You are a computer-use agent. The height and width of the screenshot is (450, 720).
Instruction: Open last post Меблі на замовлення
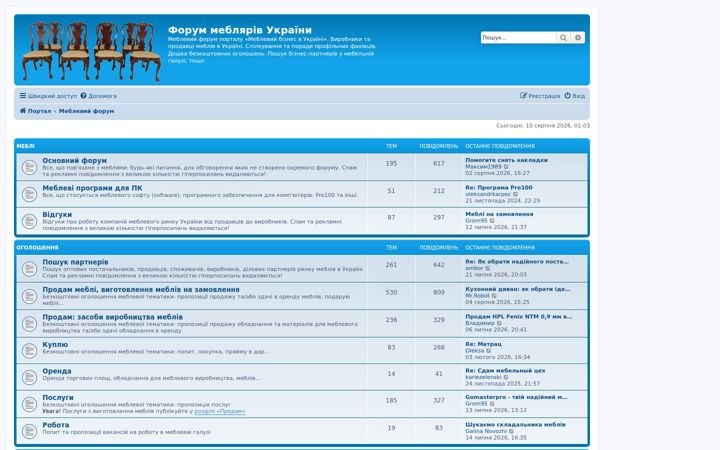tap(499, 214)
